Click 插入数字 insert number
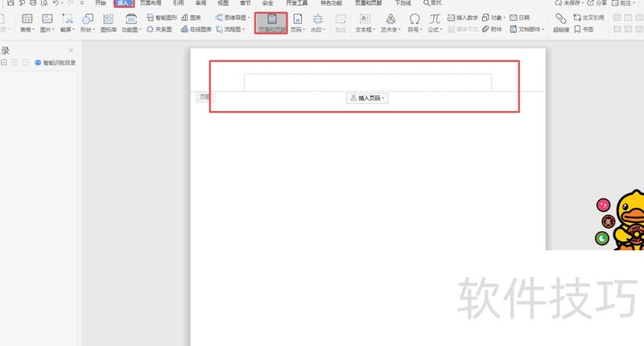644x346 pixels. pyautogui.click(x=462, y=18)
